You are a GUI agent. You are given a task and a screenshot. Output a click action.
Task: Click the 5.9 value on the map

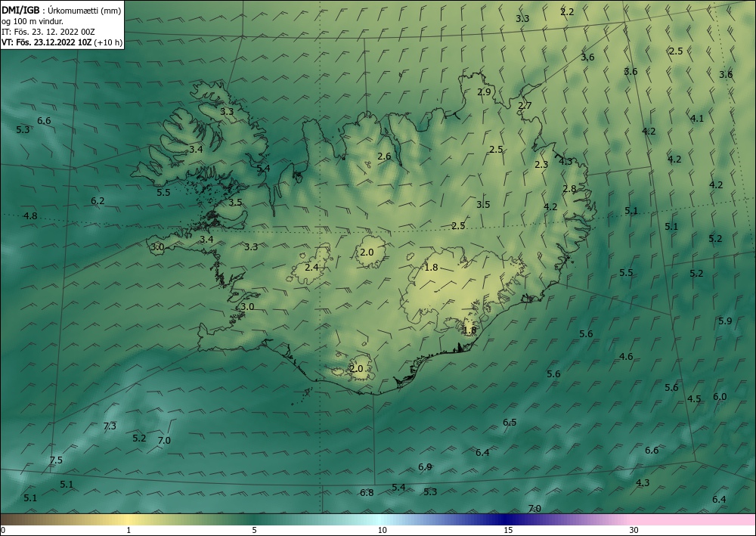click(725, 321)
